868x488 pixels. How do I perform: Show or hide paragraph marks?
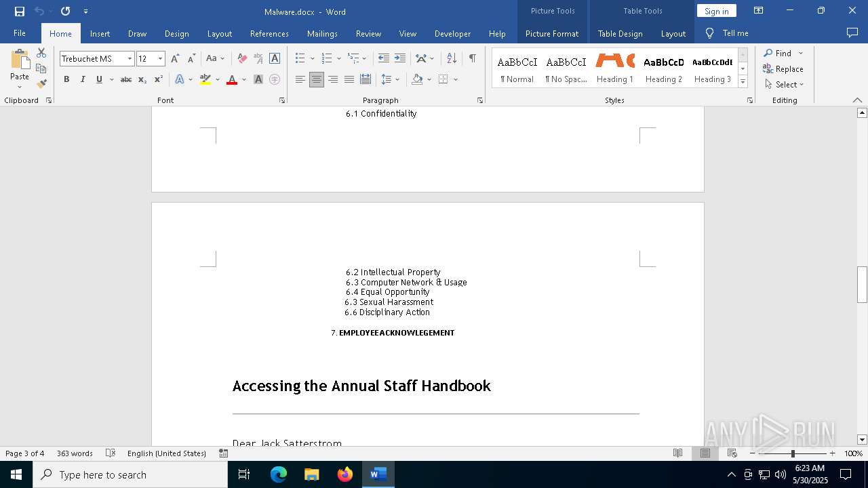pyautogui.click(x=472, y=59)
